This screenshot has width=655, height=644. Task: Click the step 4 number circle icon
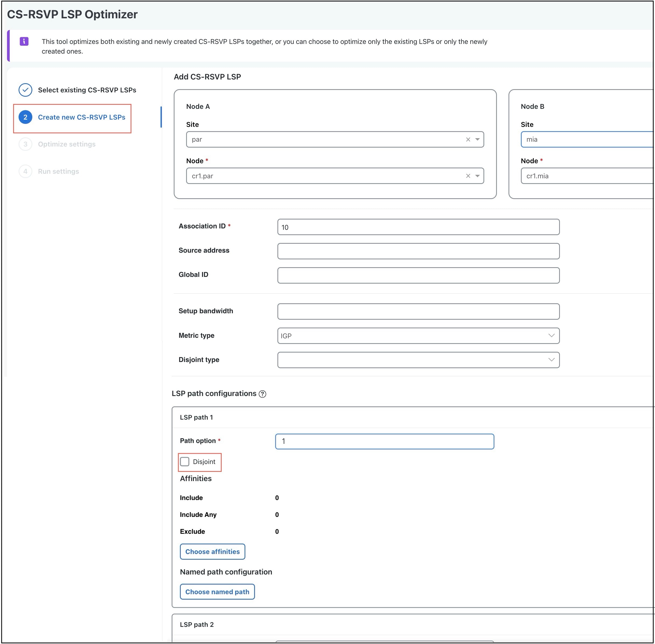pyautogui.click(x=25, y=172)
